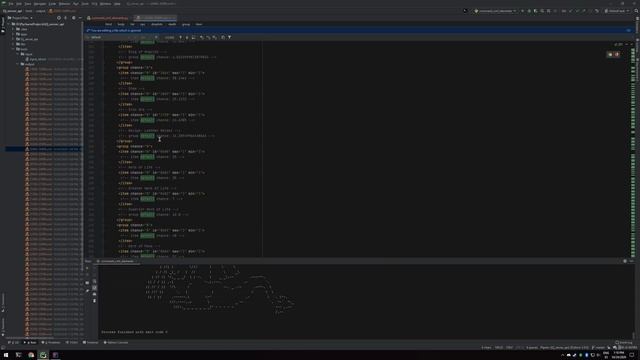The image size is (640, 360).
Task: Open Run panel gear settings
Action: [625, 261]
